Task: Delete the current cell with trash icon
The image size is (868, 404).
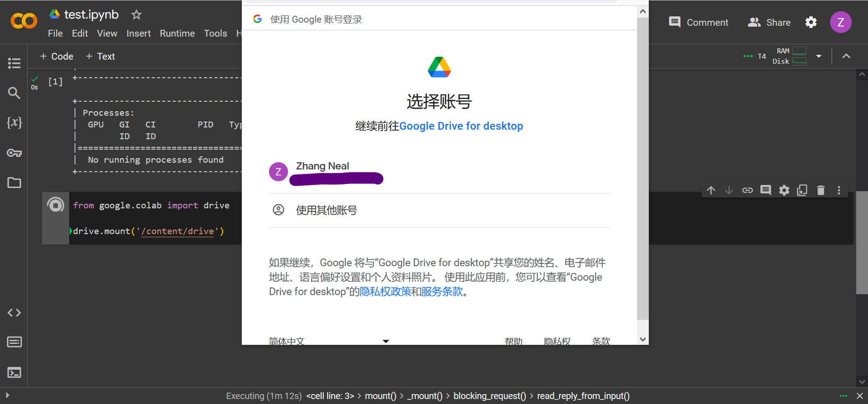Action: tap(821, 190)
